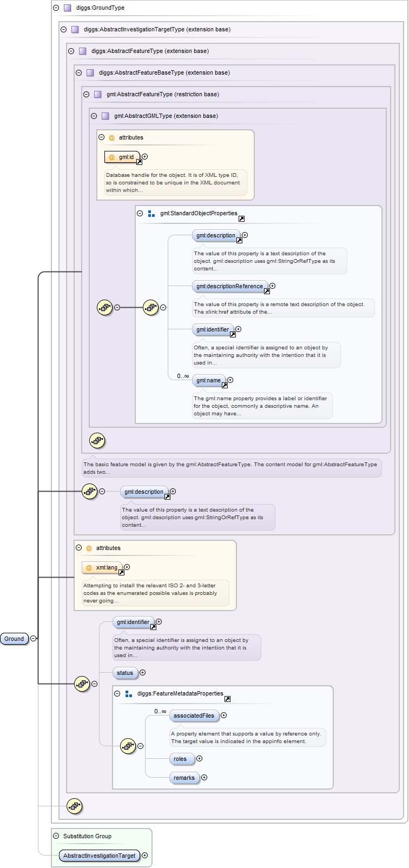
Task: Click the sequence icon next to gml:StandardObjectProperties group
Action: (x=150, y=307)
